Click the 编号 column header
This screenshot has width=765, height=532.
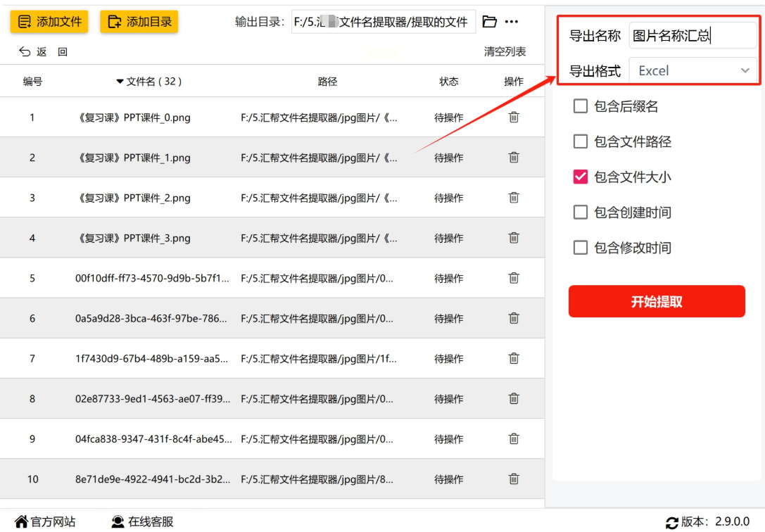click(32, 82)
